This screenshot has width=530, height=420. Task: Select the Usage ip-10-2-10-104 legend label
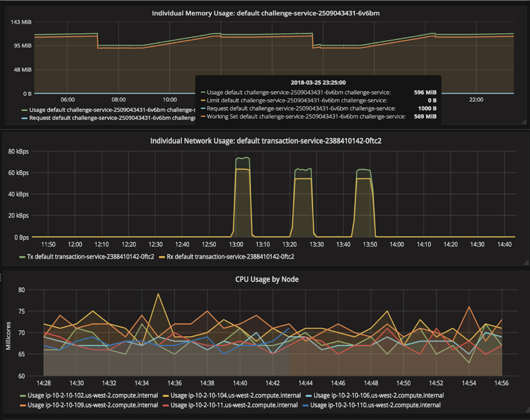click(x=236, y=396)
